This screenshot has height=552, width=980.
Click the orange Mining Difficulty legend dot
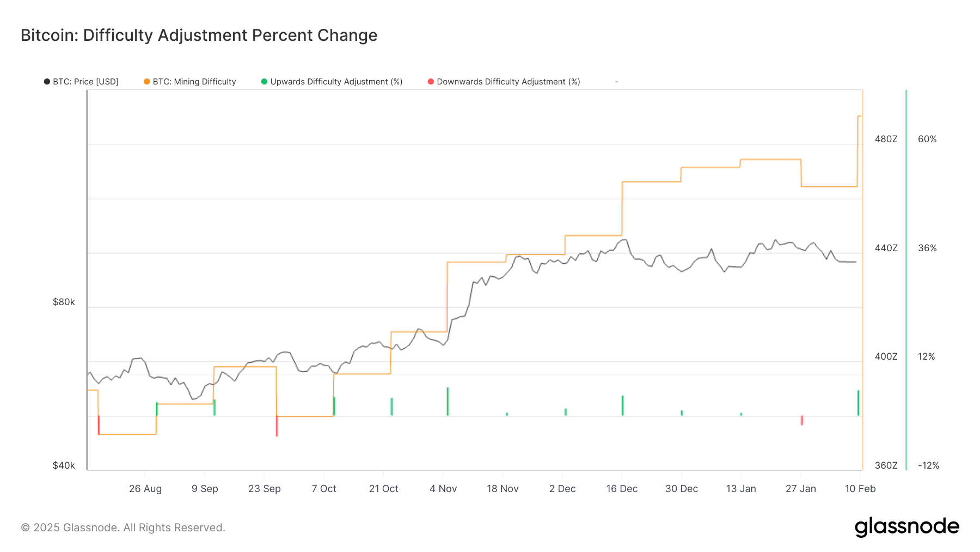tap(146, 82)
